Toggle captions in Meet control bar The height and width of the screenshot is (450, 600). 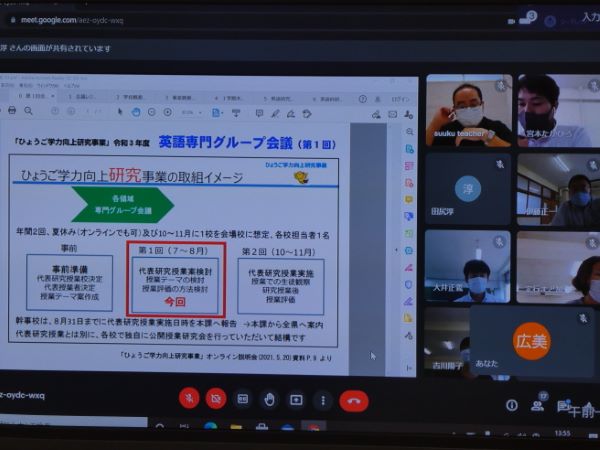[243, 399]
